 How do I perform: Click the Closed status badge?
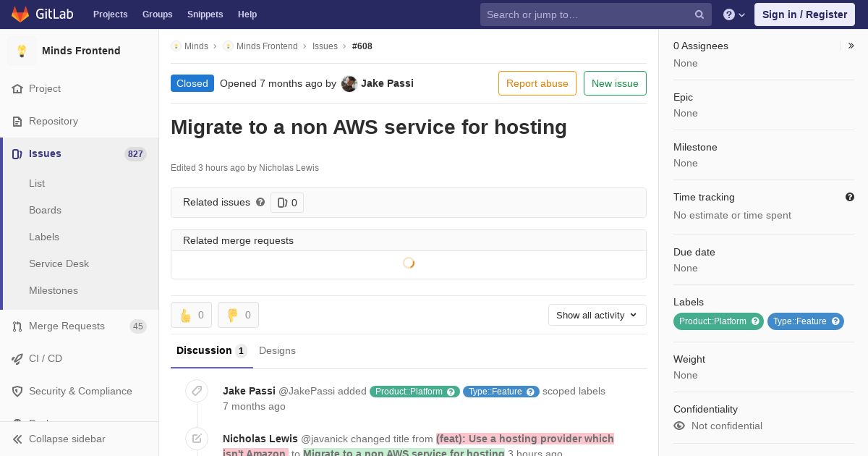coord(192,83)
